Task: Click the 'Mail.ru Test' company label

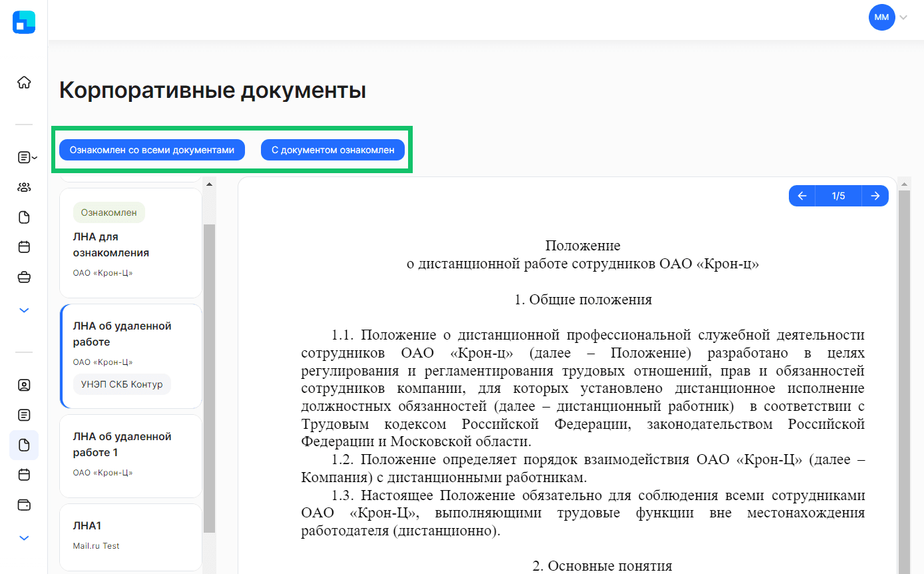Action: [96, 546]
